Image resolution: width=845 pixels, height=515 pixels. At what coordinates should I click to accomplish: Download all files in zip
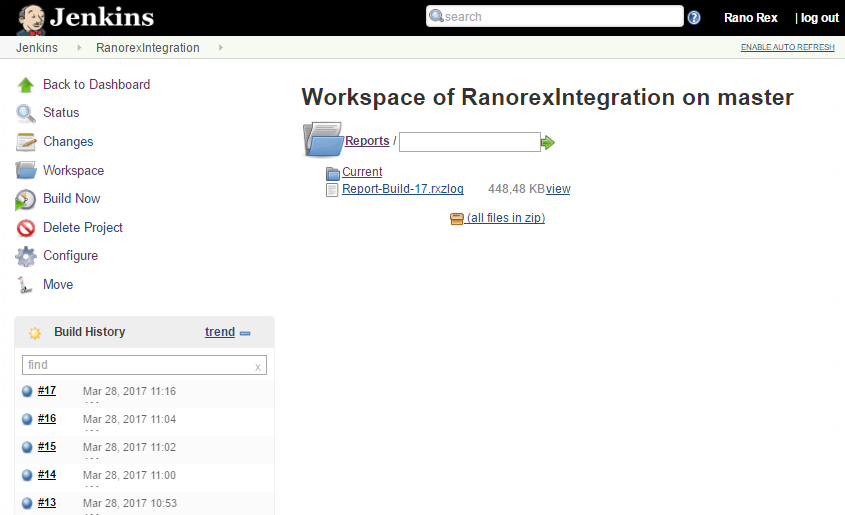point(506,218)
